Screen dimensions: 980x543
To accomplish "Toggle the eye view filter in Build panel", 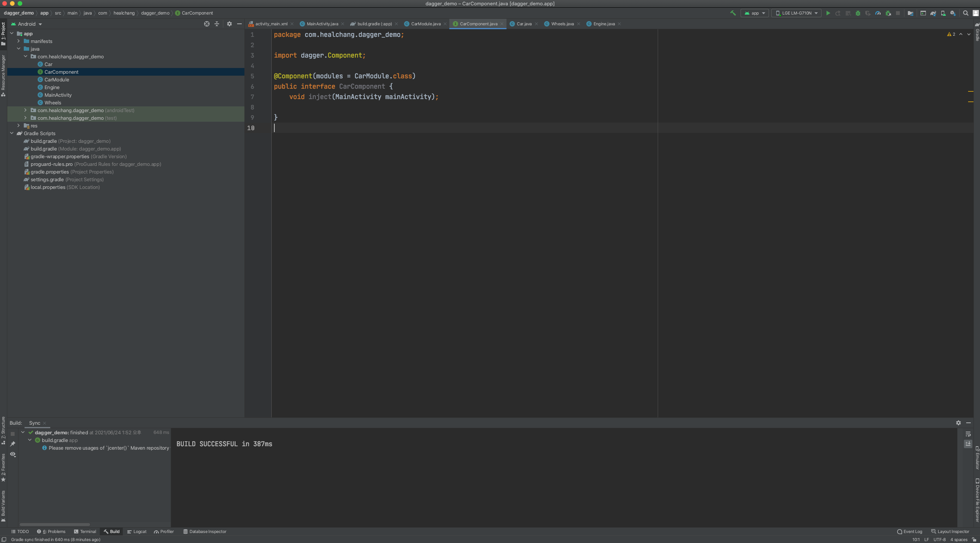I will click(x=13, y=454).
